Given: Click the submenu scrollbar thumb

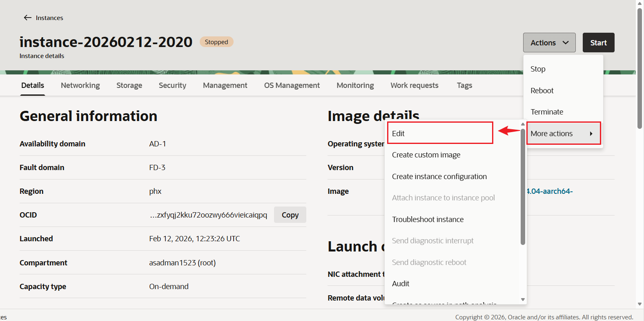Looking at the screenshot, I should 523,186.
